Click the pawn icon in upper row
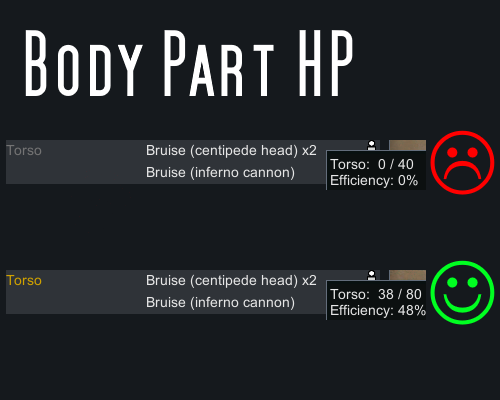The height and width of the screenshot is (400, 500). pyautogui.click(x=371, y=145)
